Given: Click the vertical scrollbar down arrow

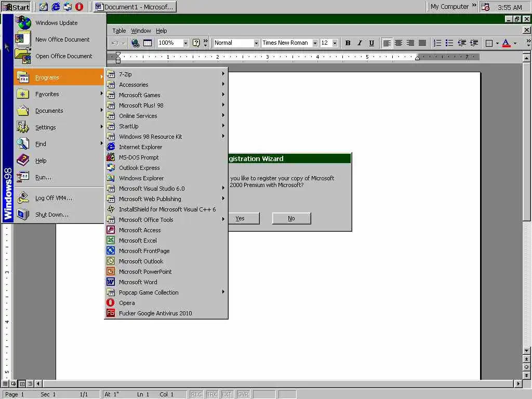Looking at the screenshot, I should (x=526, y=351).
